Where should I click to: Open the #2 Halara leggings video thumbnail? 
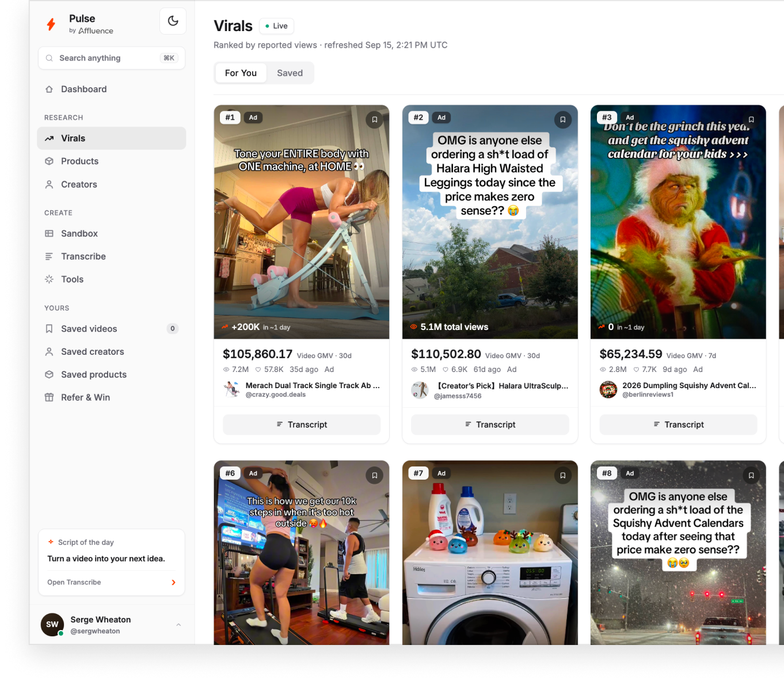490,222
